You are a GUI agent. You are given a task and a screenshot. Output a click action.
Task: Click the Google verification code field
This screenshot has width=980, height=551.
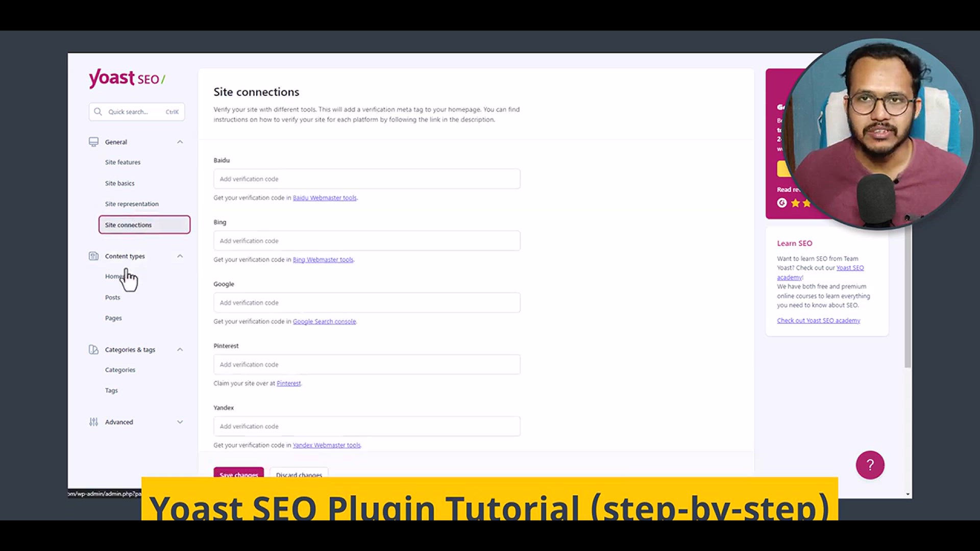click(x=367, y=303)
